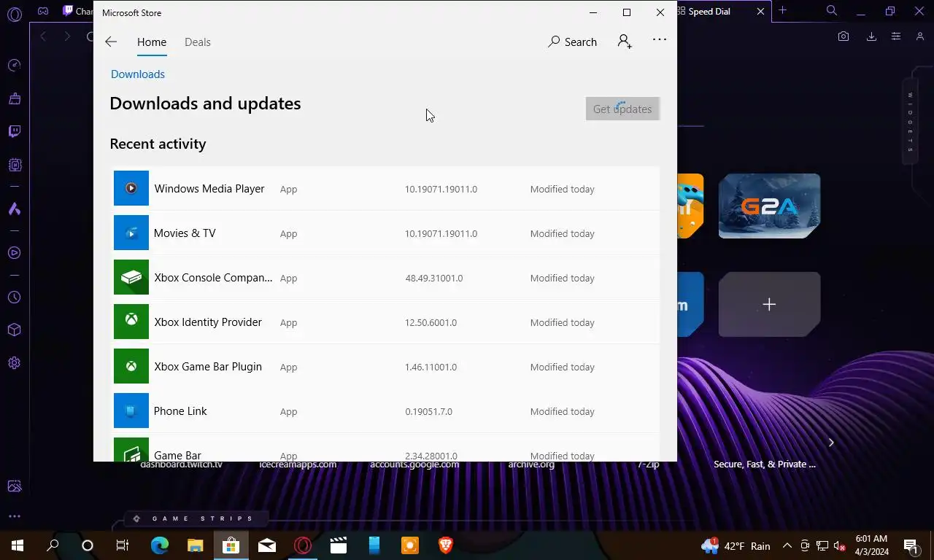Open Task View on taskbar
This screenshot has height=560, width=934.
[123, 545]
